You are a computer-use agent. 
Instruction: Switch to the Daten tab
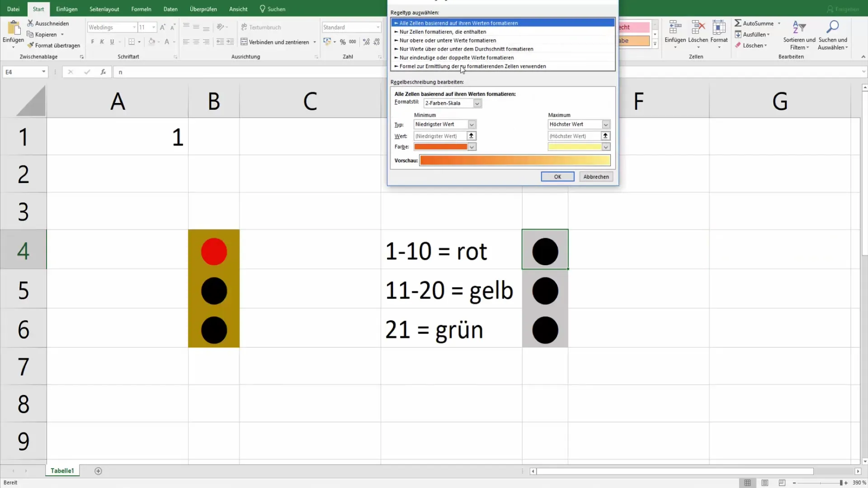(170, 9)
